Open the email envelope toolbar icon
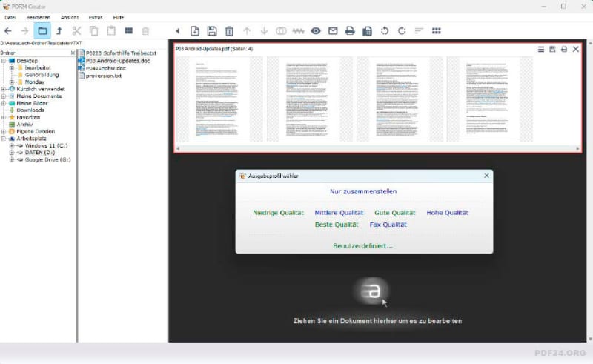 pyautogui.click(x=333, y=31)
